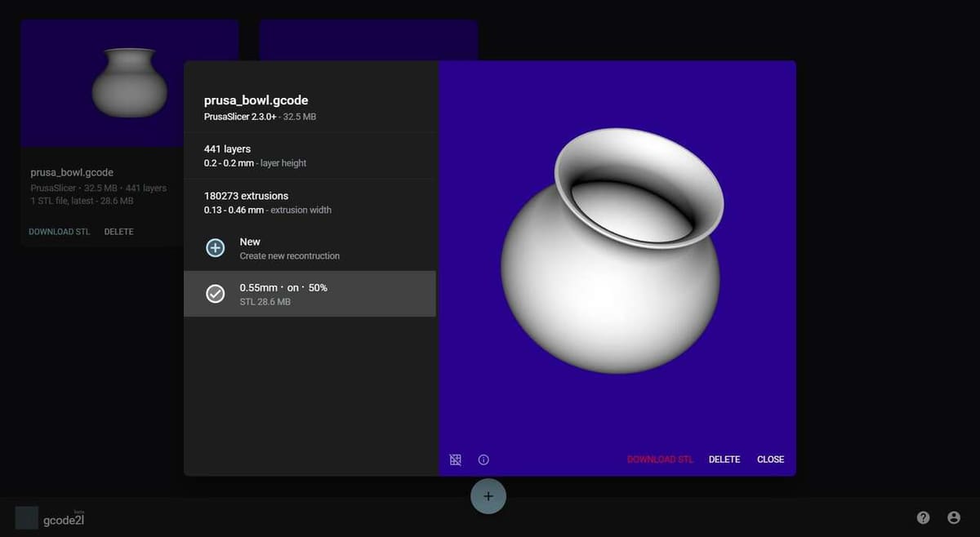This screenshot has height=537, width=980.
Task: Click the plus icon beside New
Action: pos(216,248)
